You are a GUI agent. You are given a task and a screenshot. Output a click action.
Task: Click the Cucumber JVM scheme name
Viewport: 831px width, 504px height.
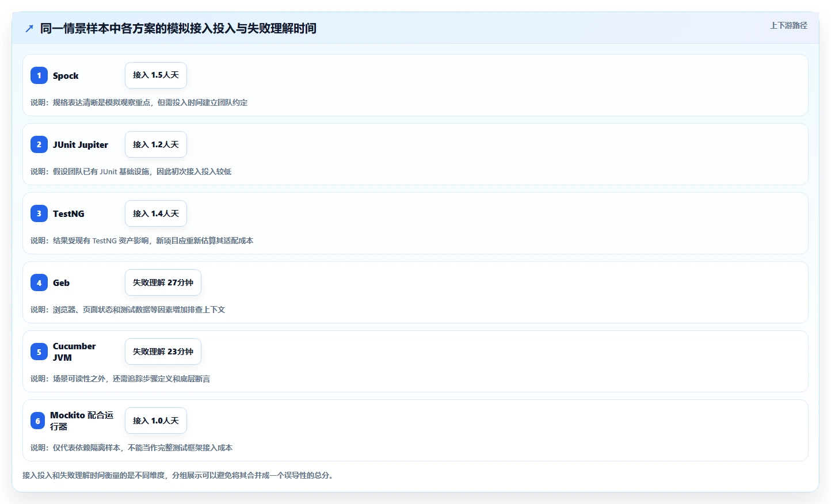(x=74, y=352)
